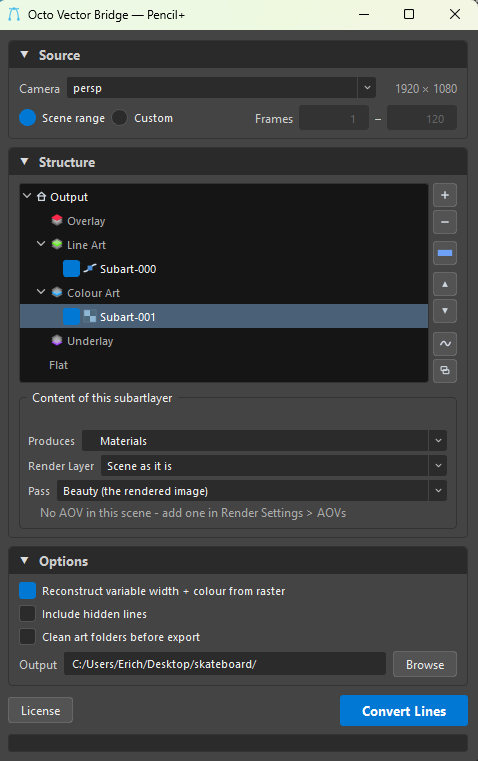Click the end frame field showing 120
The image size is (478, 761).
422,118
